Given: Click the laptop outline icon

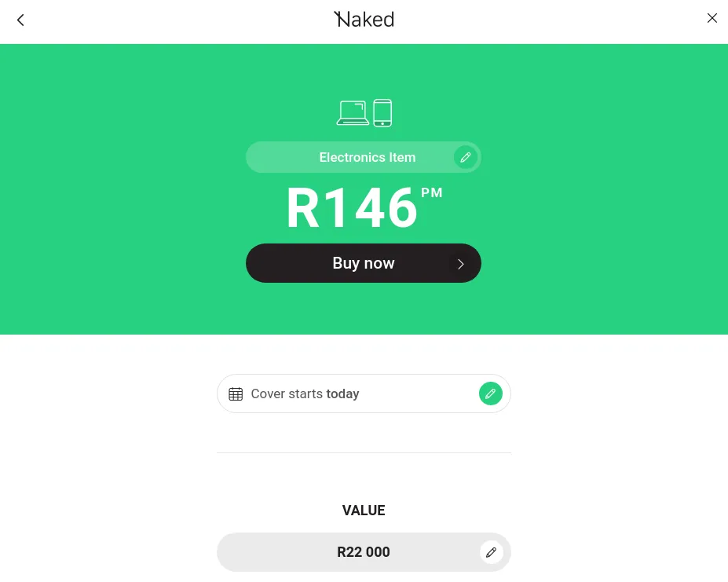Looking at the screenshot, I should (353, 113).
